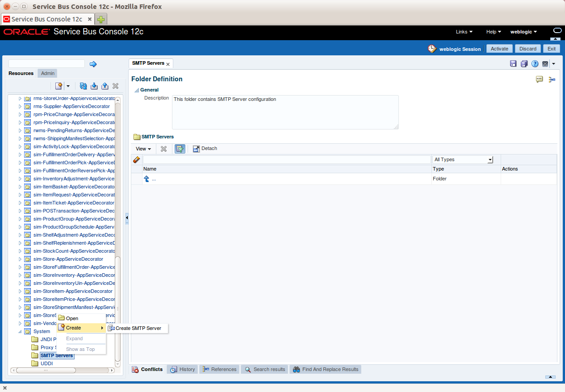Viewport: 565px width, 392px height.
Task: Click the SMTP Servers folder icon in tree
Action: (x=35, y=355)
